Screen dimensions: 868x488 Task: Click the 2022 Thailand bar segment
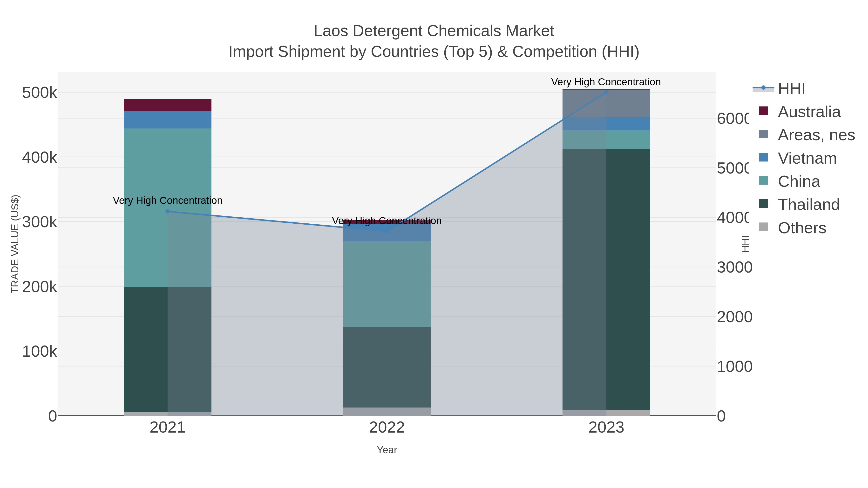(387, 368)
